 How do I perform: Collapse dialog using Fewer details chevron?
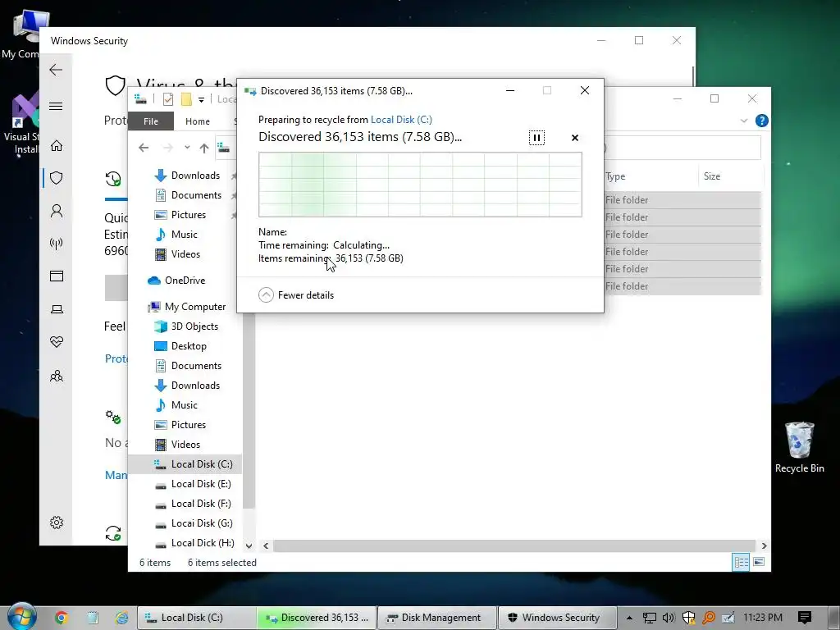point(266,295)
